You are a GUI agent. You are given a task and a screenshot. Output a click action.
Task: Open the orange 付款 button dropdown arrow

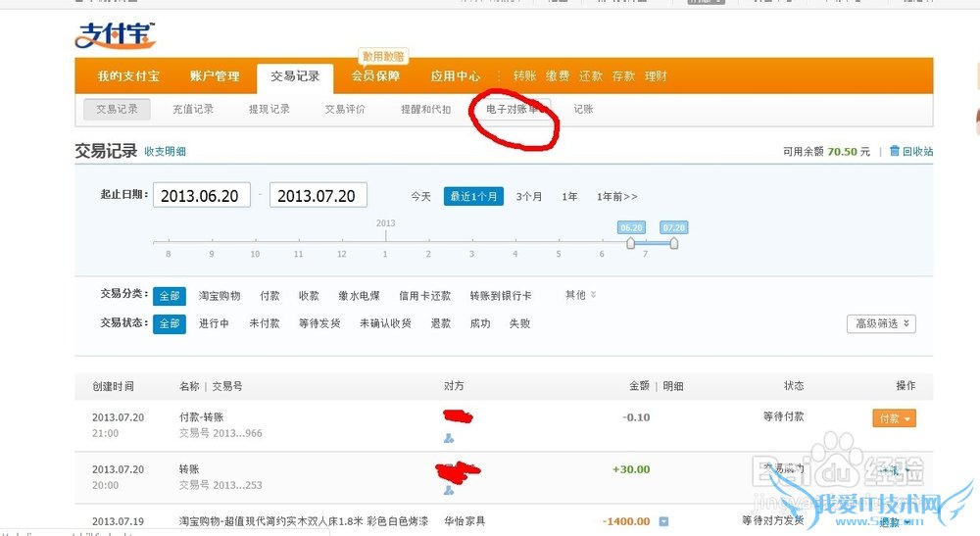908,418
